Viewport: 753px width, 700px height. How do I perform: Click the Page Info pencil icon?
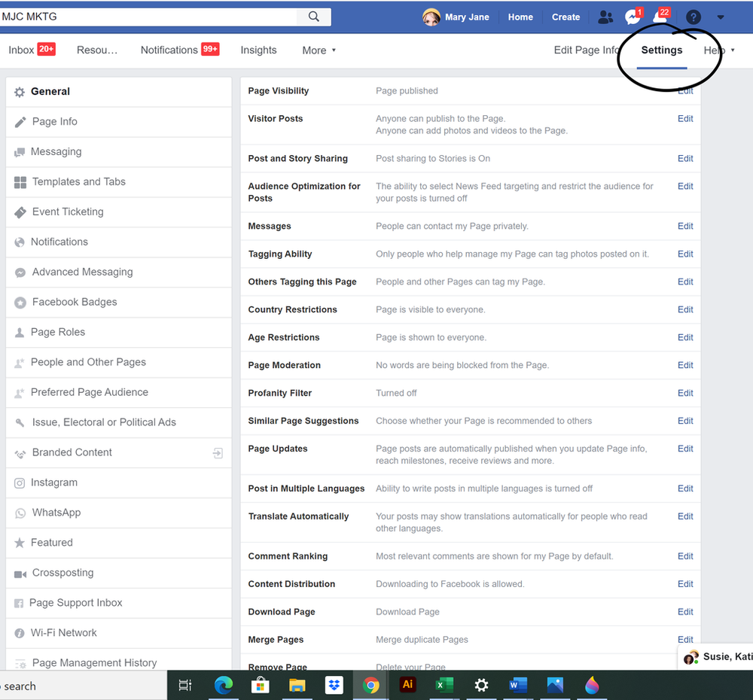tap(20, 122)
